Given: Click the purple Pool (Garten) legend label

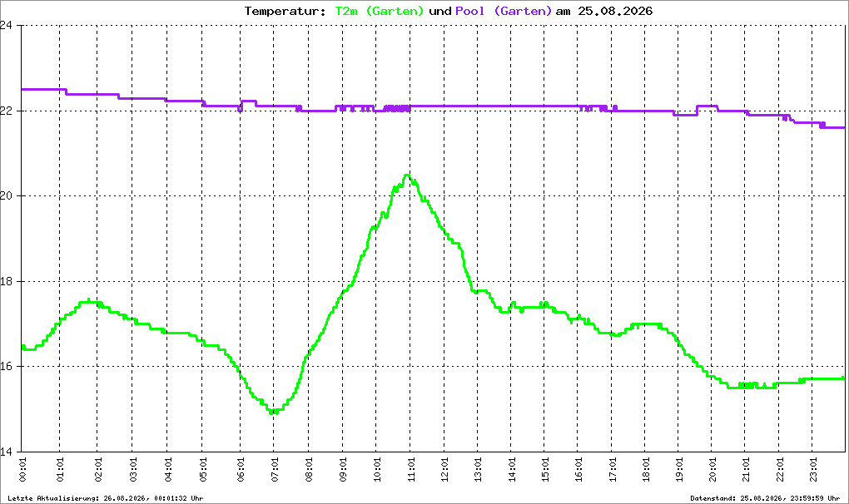Looking at the screenshot, I should (x=504, y=11).
